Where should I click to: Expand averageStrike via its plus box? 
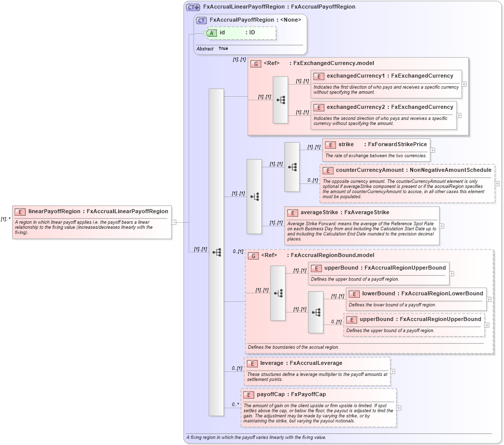click(441, 225)
